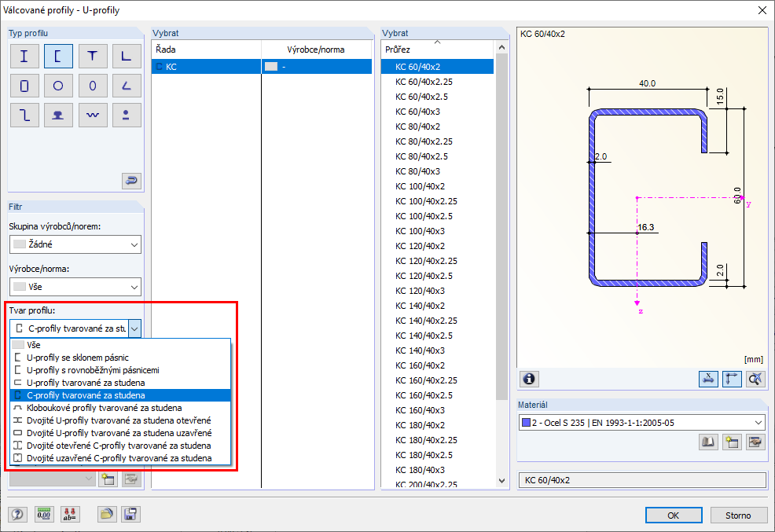
Task: Choose U-profily tvarované za studena
Action: 120,383
